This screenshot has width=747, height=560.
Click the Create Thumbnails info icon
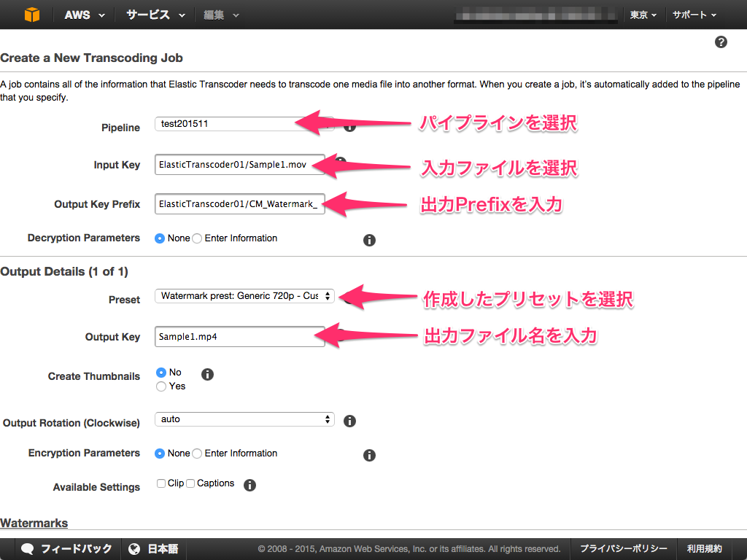tap(207, 374)
